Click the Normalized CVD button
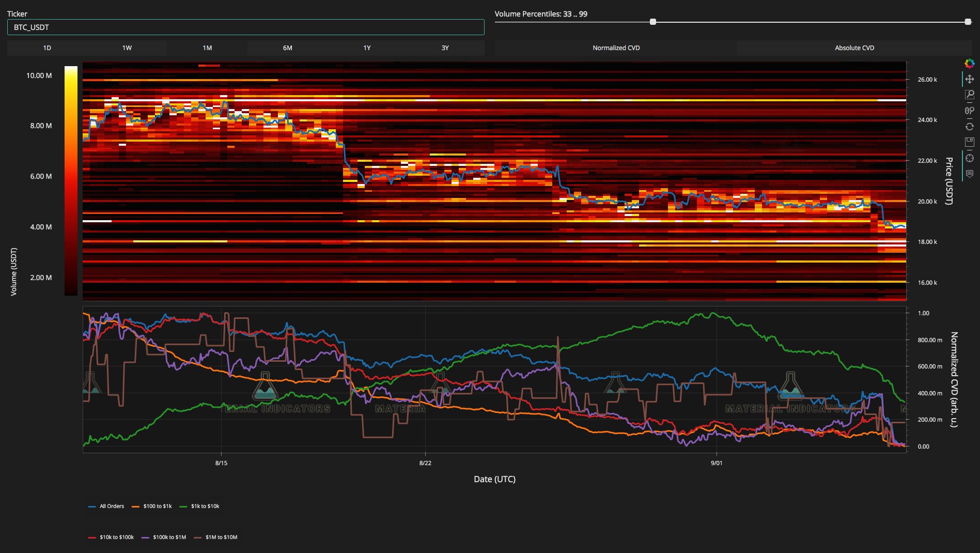The image size is (980, 553). click(616, 48)
